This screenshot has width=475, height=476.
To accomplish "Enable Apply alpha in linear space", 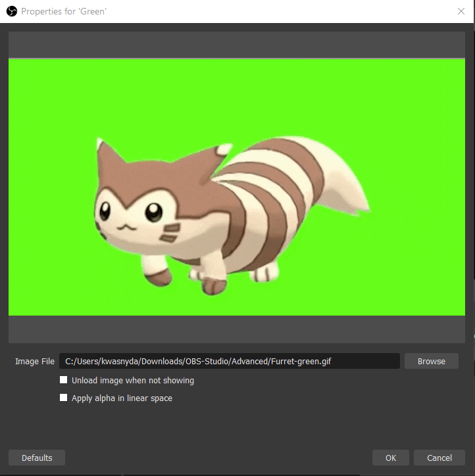I will 63,397.
